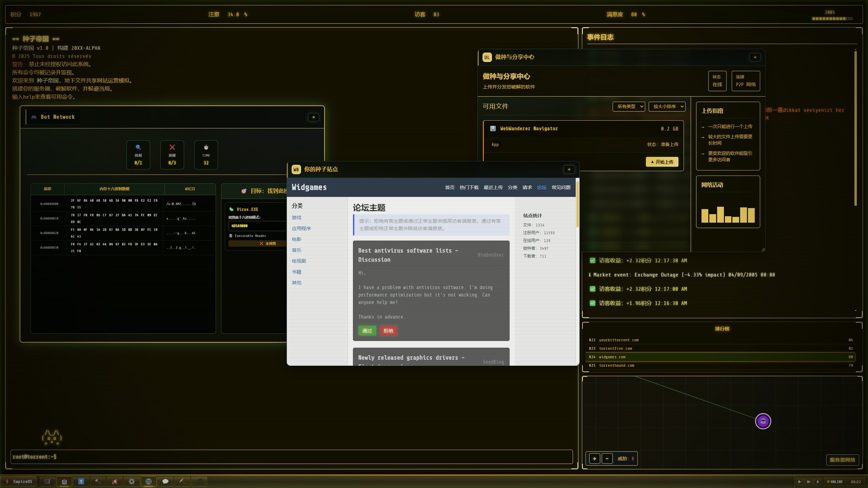Open the 按大小排序 sort order dropdown

click(666, 106)
